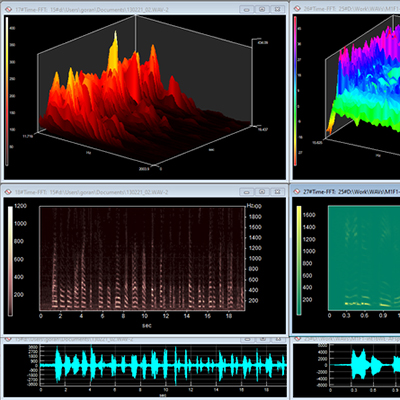
Task: Activate window 17 by its title bar text
Action: (x=92, y=10)
